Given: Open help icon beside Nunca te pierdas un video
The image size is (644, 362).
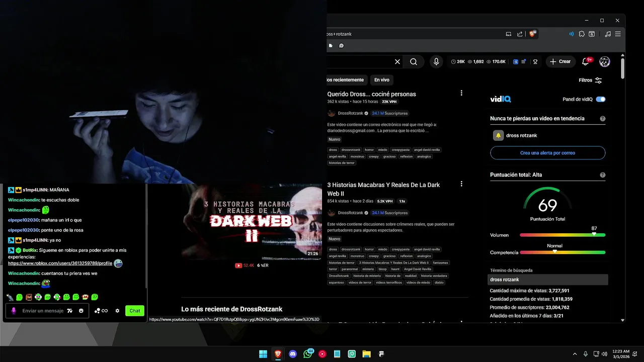Looking at the screenshot, I should coord(603,119).
